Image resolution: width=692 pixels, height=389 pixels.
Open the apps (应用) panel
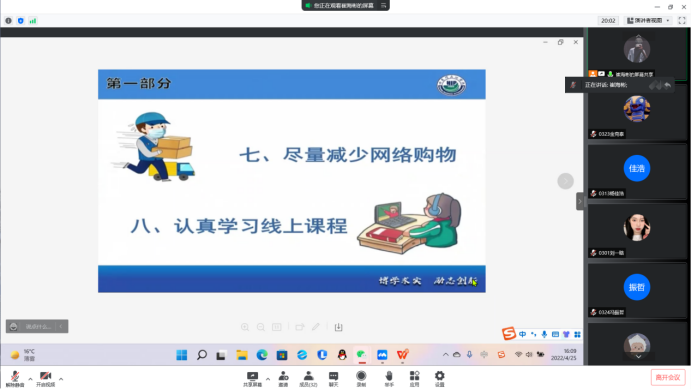point(414,379)
